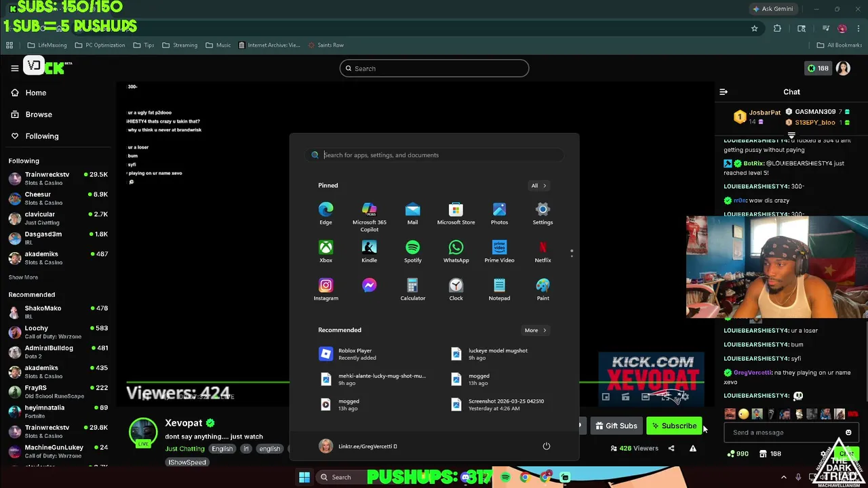Open All Bookmarks folder
This screenshot has height=488, width=868.
coord(839,45)
